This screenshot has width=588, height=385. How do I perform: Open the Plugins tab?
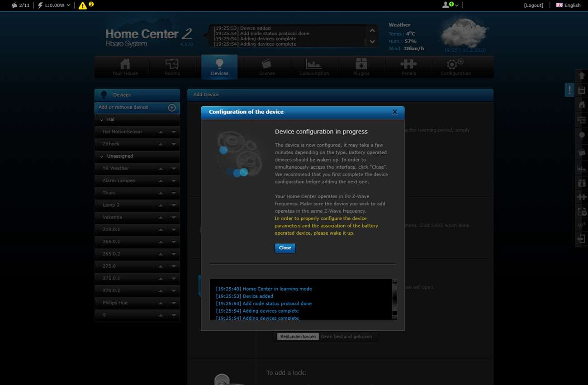pyautogui.click(x=361, y=67)
